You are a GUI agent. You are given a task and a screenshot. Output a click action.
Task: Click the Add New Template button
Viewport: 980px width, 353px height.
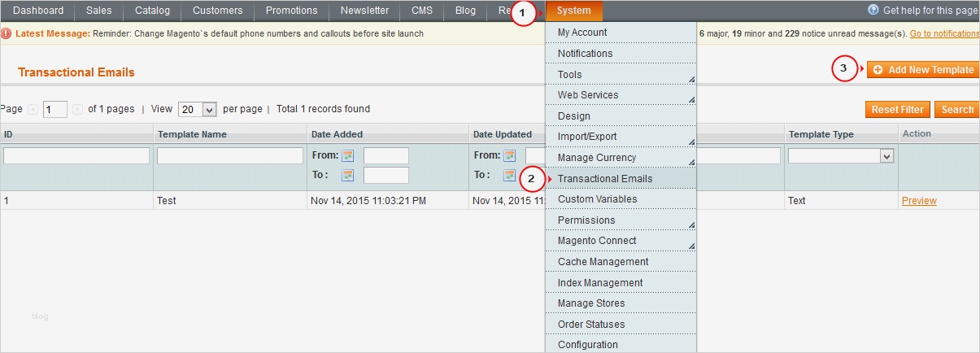tap(923, 70)
